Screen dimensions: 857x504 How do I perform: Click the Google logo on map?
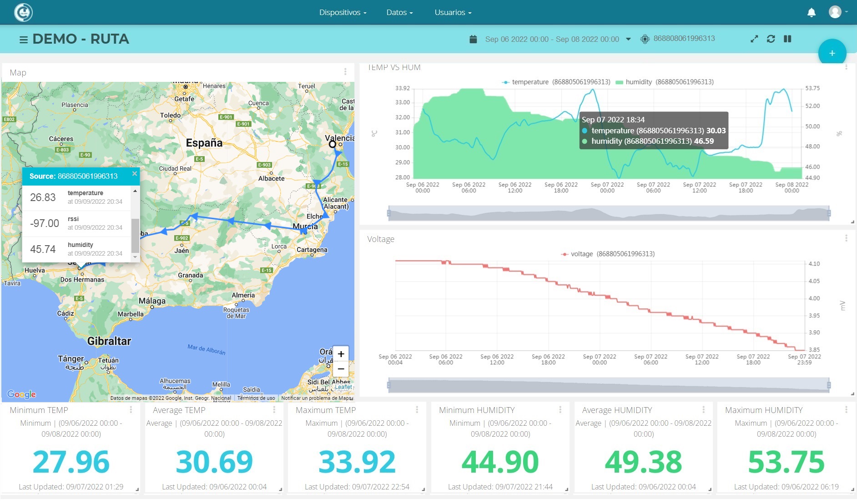tap(21, 394)
